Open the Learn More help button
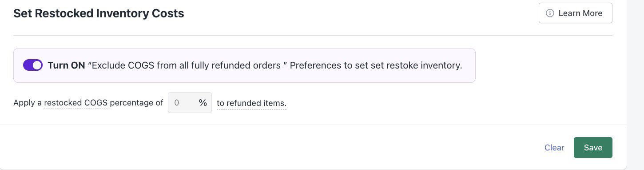This screenshot has height=170, width=644. tap(575, 13)
